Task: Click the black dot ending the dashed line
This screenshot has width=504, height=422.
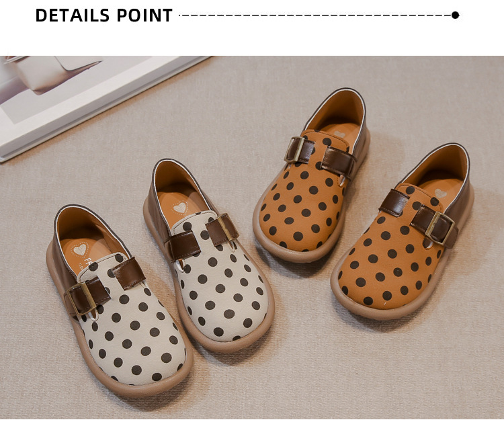Action: click(x=455, y=15)
